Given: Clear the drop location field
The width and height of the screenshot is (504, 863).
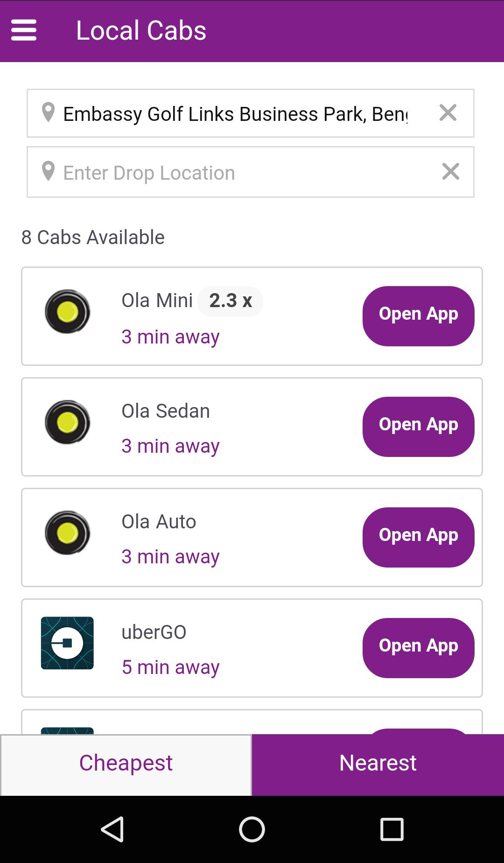Looking at the screenshot, I should [x=450, y=171].
